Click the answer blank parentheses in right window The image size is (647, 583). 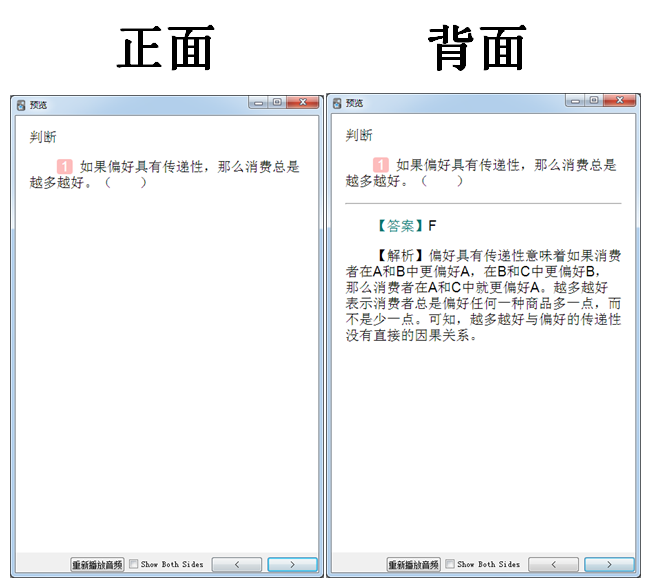442,181
